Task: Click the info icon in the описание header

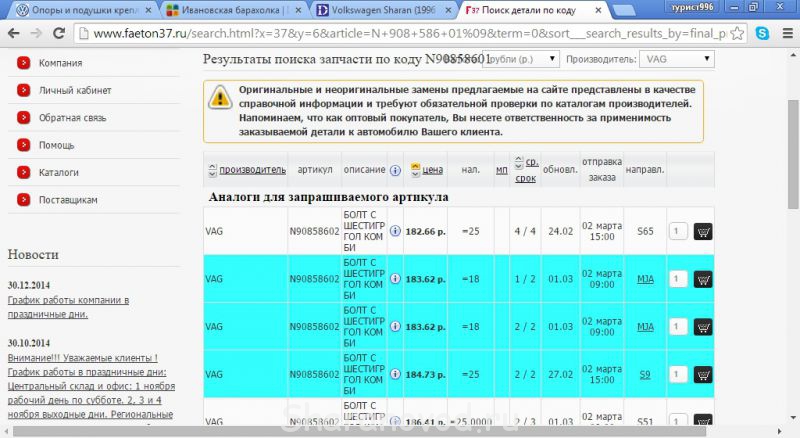Action: coord(395,170)
